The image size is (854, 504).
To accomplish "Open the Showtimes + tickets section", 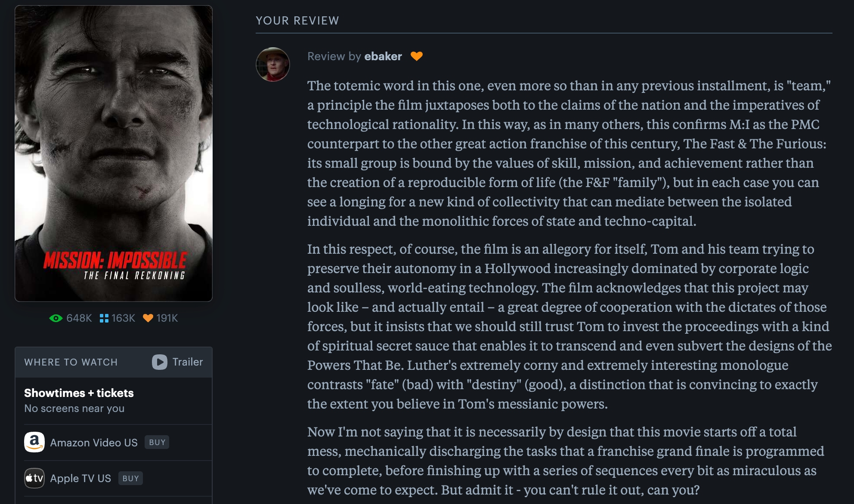I will (79, 393).
